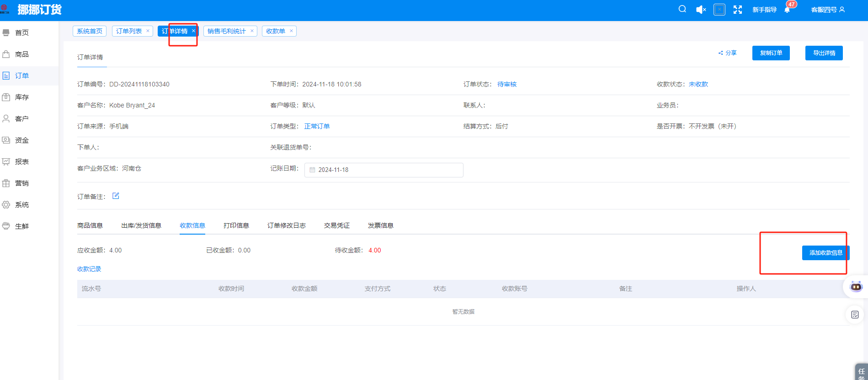Viewport: 868px width, 380px height.
Task: Click the edit icon beside 订单备注
Action: tap(116, 196)
